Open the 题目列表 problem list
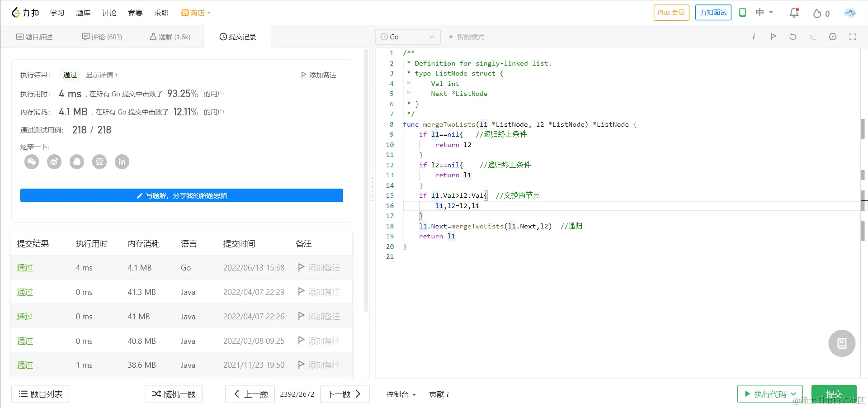 [x=40, y=394]
